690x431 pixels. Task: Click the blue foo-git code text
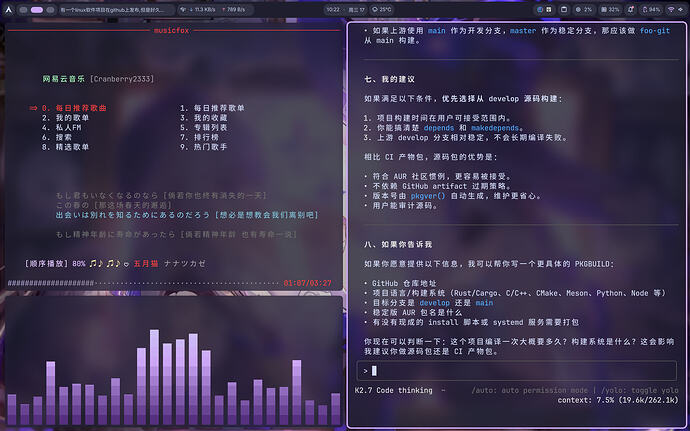[x=655, y=31]
